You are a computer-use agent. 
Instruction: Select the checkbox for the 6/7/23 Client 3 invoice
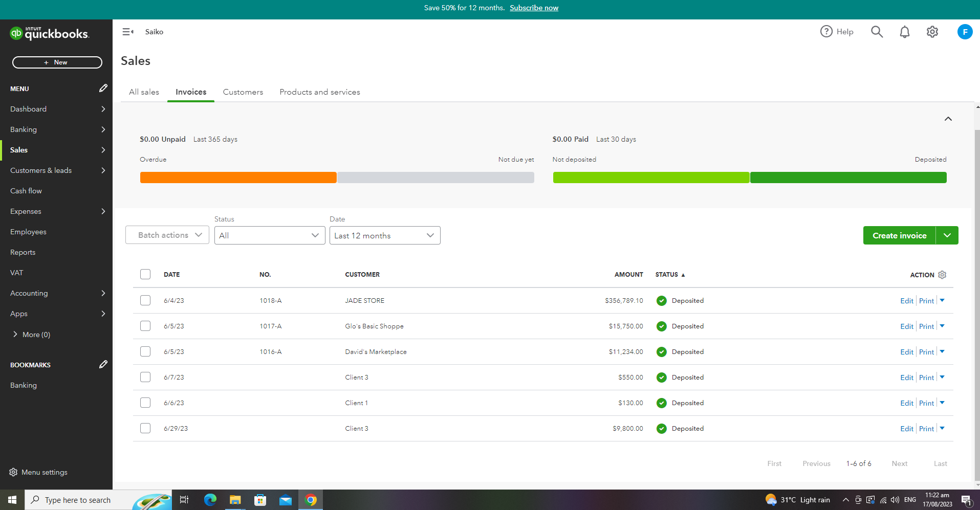(145, 377)
